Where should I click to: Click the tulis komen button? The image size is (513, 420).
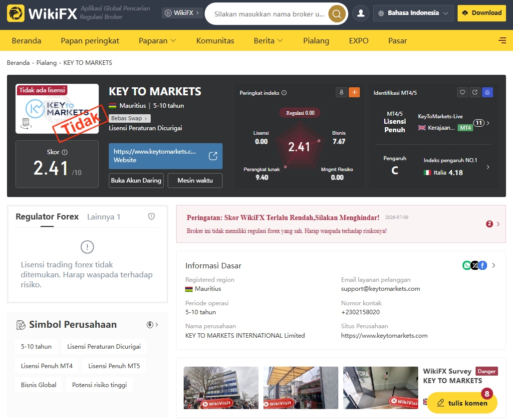click(462, 403)
